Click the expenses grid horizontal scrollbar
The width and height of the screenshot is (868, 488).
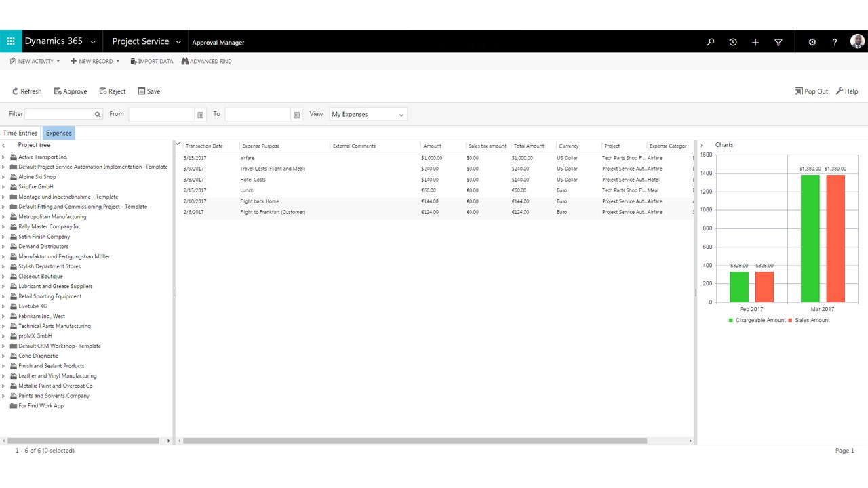point(415,441)
